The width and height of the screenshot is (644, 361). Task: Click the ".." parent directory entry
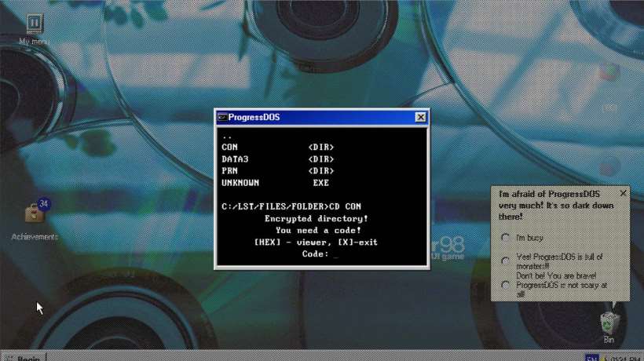tap(227, 137)
